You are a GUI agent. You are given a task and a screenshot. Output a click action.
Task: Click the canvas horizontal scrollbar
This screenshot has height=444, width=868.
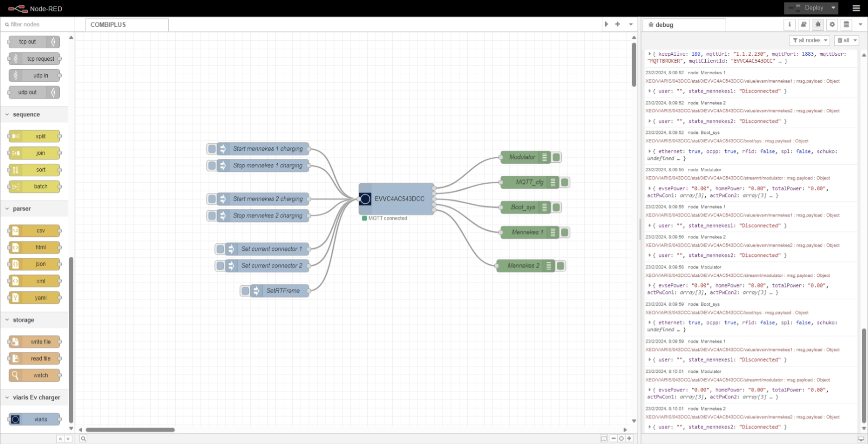click(x=130, y=430)
